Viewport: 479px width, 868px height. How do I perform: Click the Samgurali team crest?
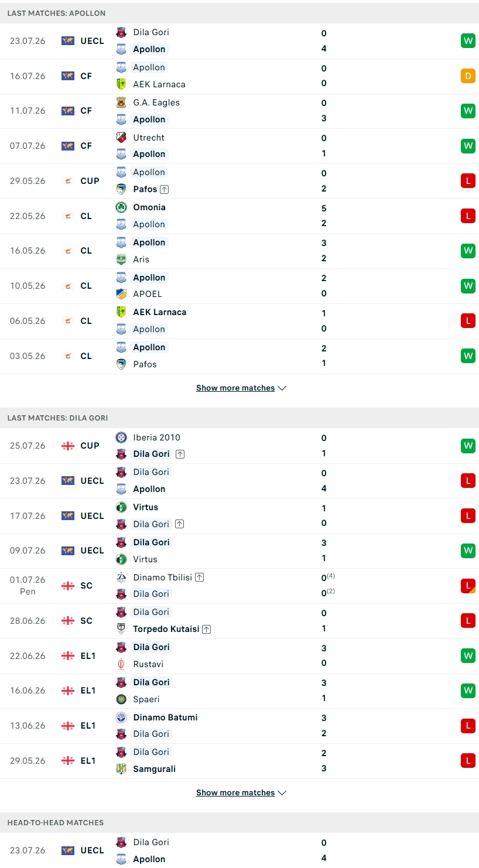coord(121,769)
